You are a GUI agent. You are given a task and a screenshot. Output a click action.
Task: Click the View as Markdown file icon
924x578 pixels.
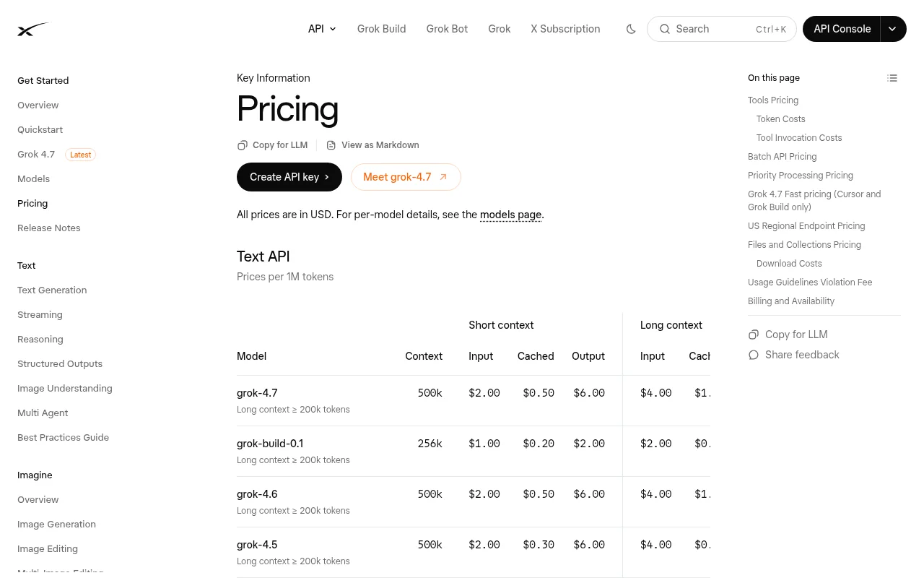[331, 145]
